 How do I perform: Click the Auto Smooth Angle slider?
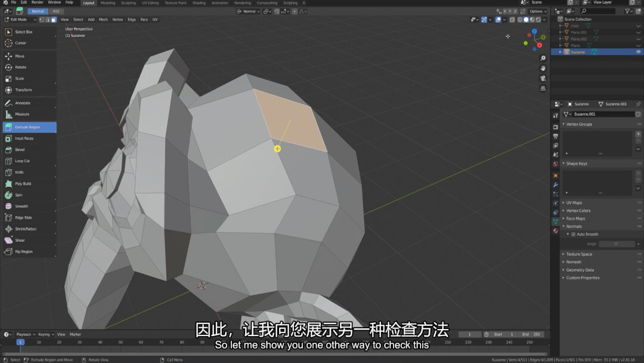(x=616, y=244)
